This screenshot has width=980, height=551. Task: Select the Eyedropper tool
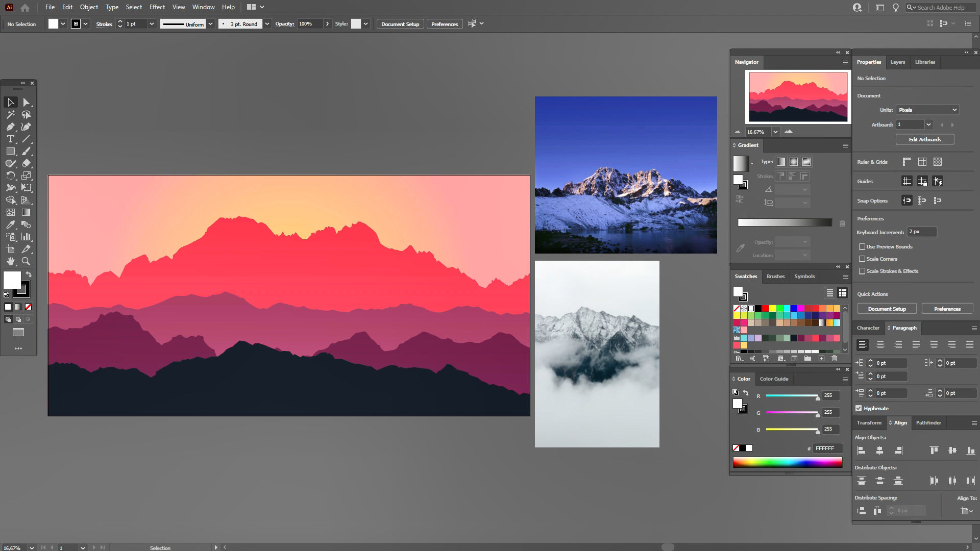(10, 224)
